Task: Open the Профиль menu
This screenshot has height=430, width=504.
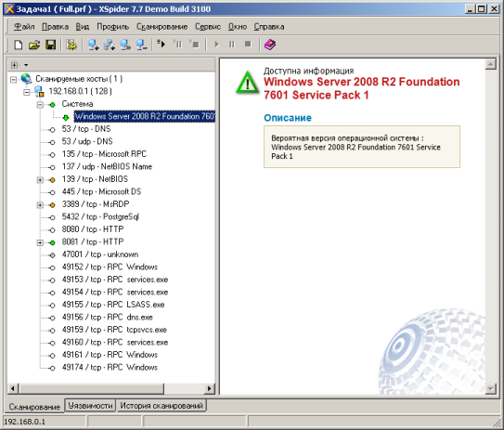Action: tap(113, 27)
